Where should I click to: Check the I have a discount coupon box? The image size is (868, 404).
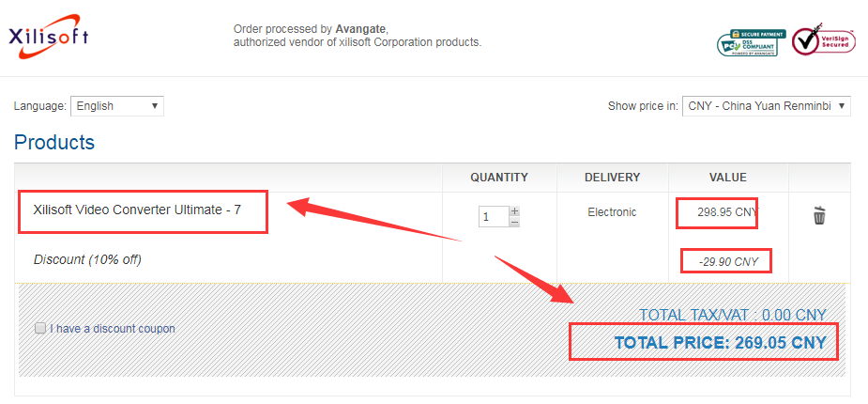click(39, 328)
